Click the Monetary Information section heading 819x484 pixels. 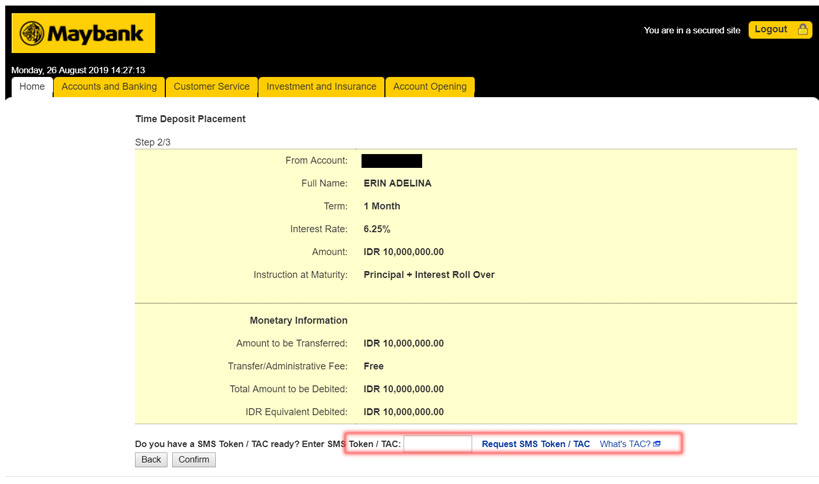coord(298,321)
